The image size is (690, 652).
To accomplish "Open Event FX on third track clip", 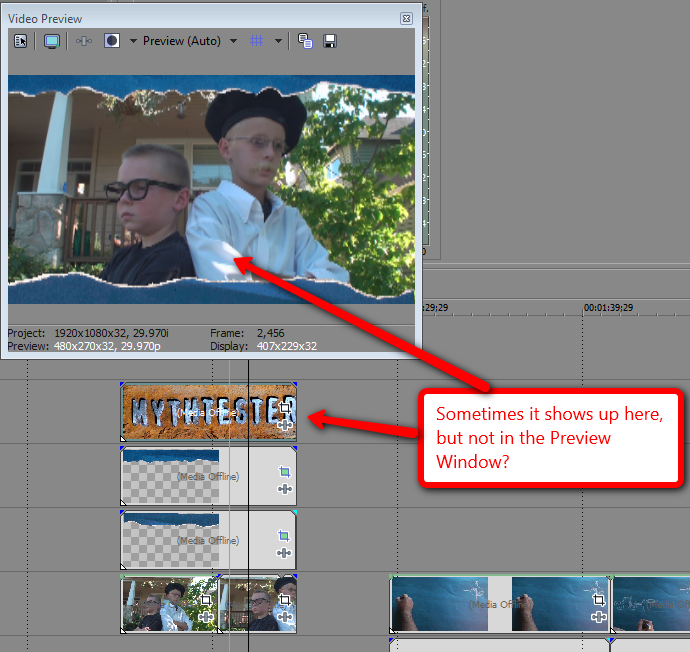I will 285,552.
